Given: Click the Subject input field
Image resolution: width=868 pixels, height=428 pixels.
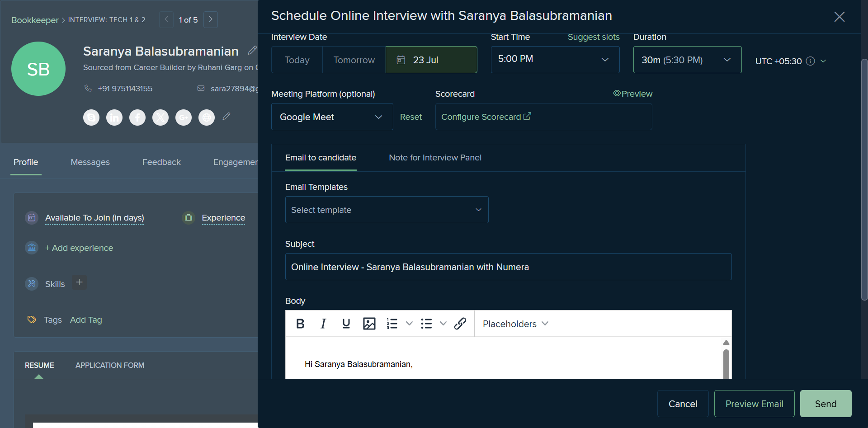Looking at the screenshot, I should (508, 267).
